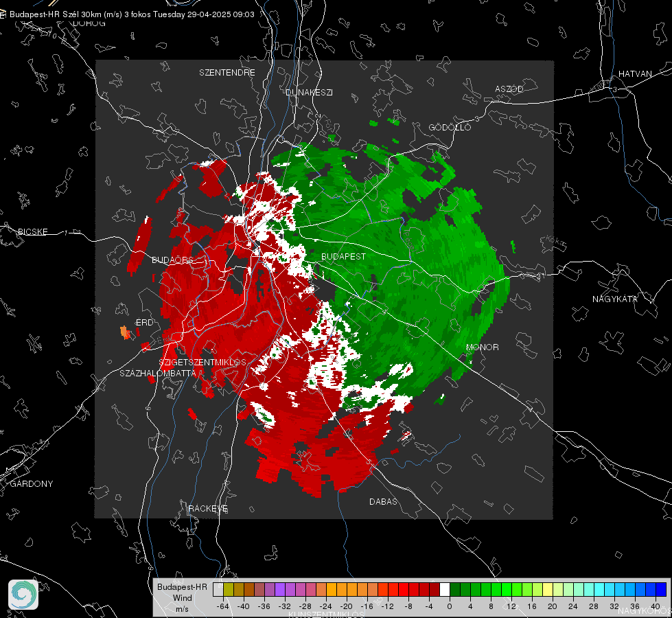Click the BUDAPEST city label

[x=343, y=256]
